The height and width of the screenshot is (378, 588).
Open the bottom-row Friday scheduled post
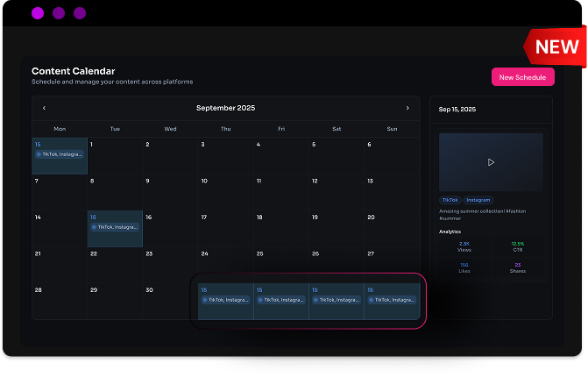point(281,301)
